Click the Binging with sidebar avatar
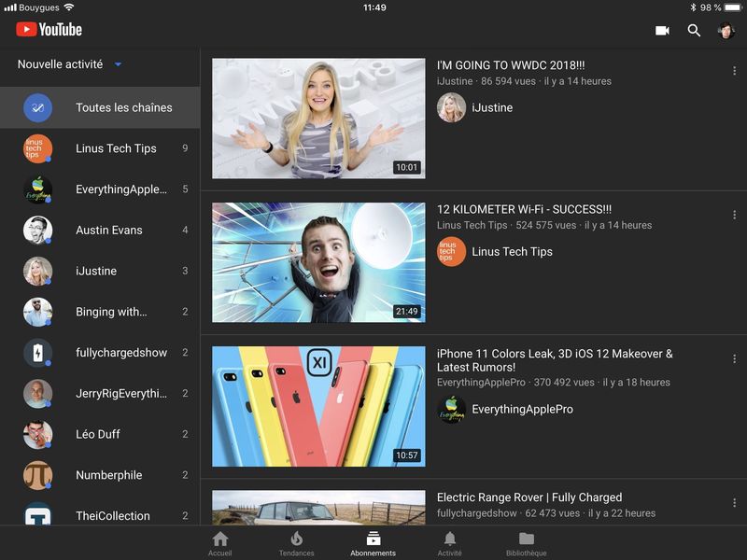 (37, 312)
